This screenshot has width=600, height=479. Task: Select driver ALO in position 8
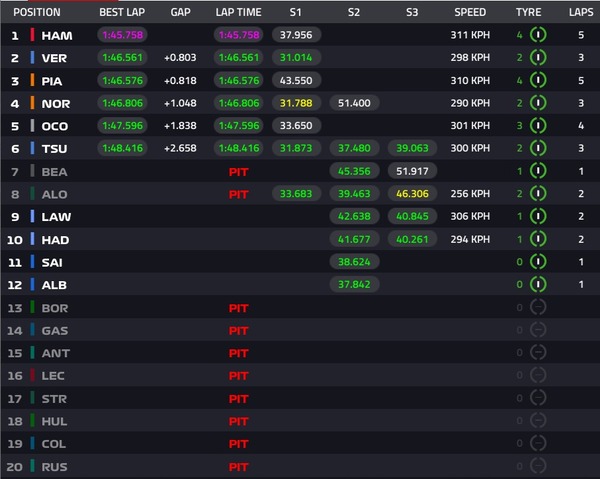[x=54, y=194]
